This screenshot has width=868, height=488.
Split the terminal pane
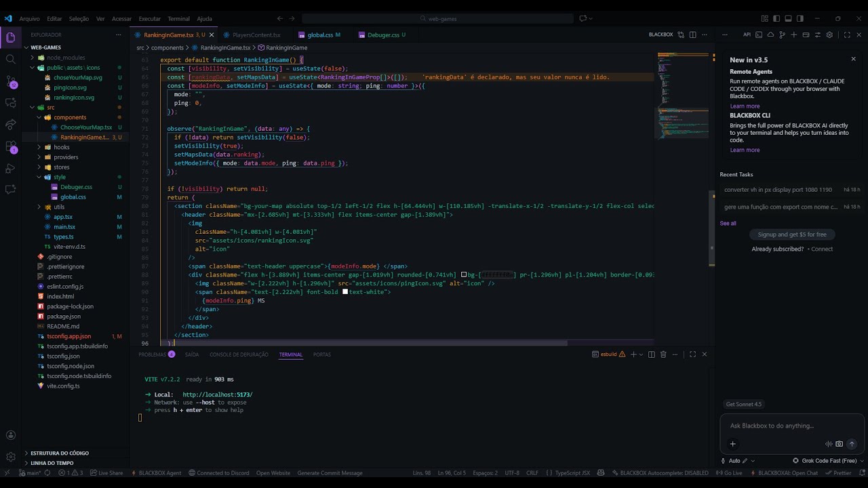click(x=652, y=354)
